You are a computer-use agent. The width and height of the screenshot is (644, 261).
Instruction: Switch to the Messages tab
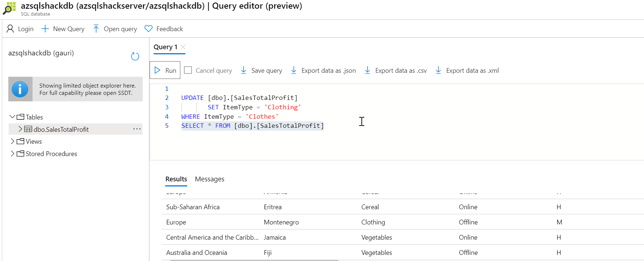(210, 179)
